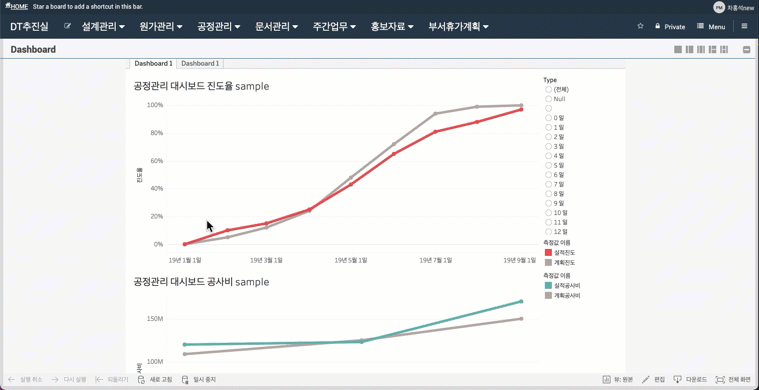Star this board with the star icon

640,27
